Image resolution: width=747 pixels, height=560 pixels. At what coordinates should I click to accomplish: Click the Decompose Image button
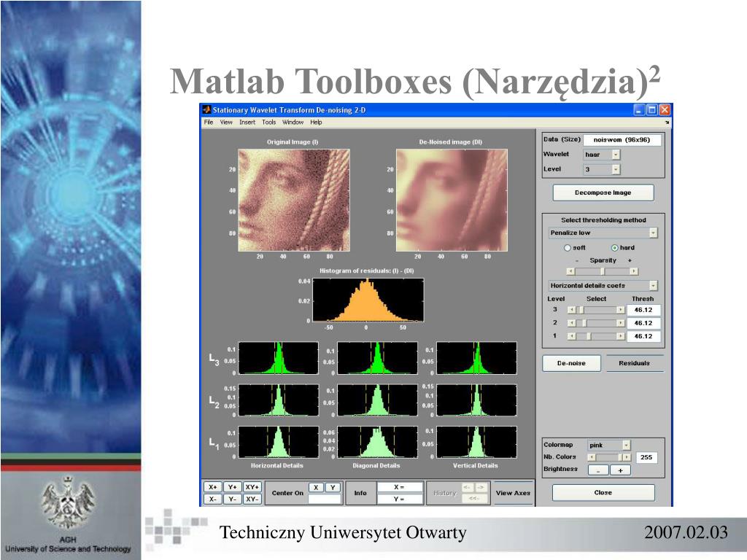[x=603, y=192]
